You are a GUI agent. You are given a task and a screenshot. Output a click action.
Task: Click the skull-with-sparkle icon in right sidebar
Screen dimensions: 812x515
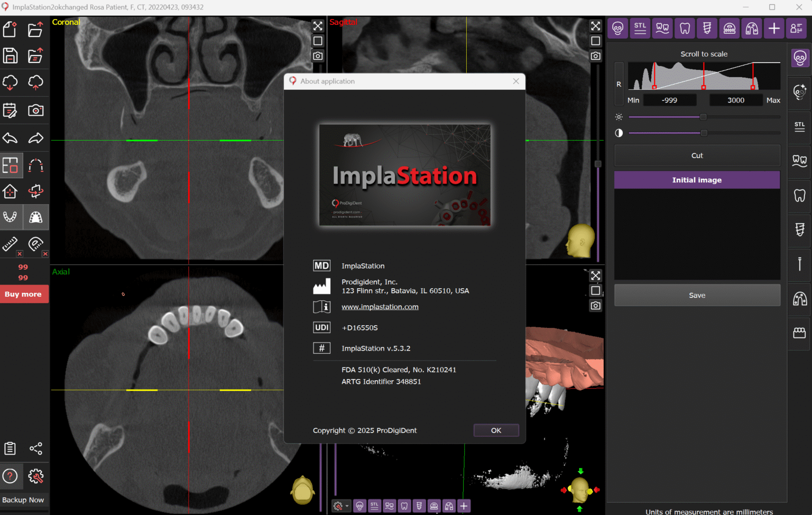(x=800, y=92)
